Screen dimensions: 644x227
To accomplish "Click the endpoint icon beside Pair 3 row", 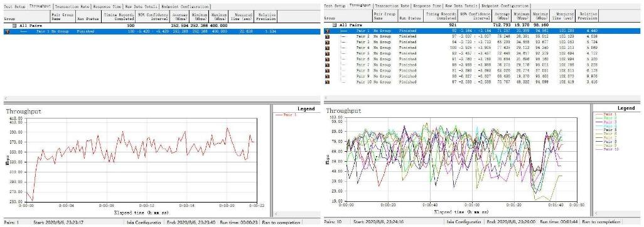I will click(x=328, y=42).
